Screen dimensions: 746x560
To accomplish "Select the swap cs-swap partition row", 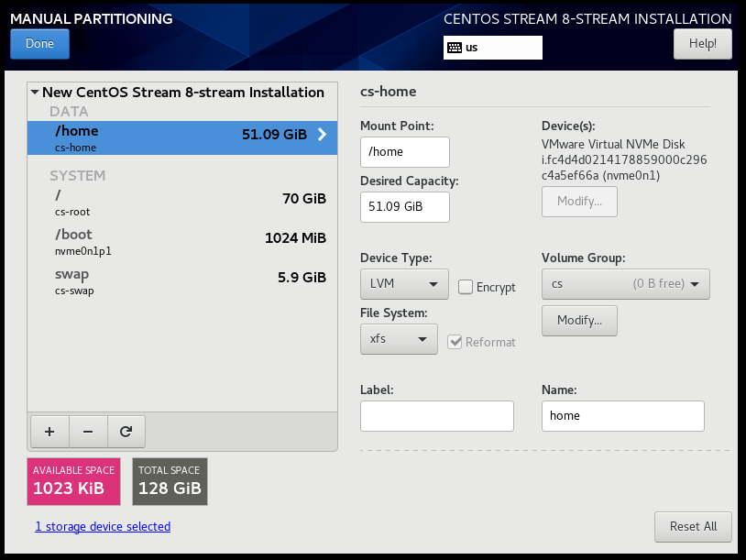I will (x=182, y=281).
